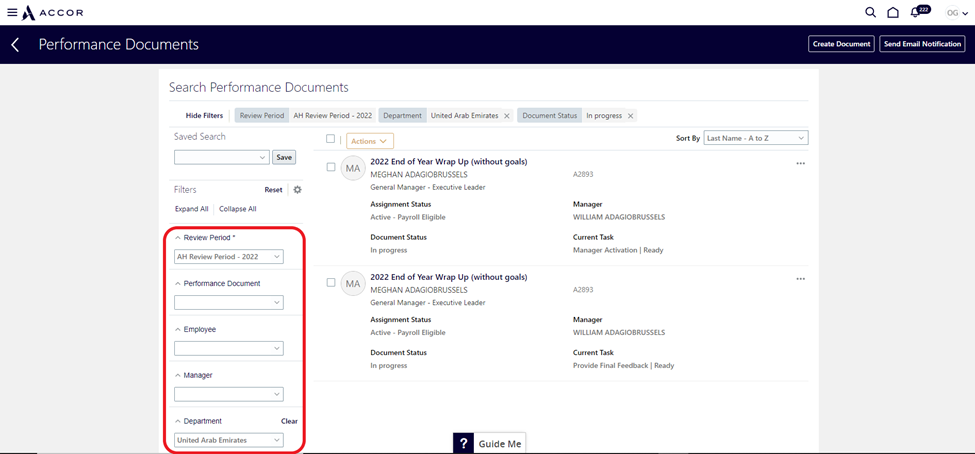Open the Actions dropdown menu
This screenshot has width=975, height=454.
pyautogui.click(x=370, y=141)
